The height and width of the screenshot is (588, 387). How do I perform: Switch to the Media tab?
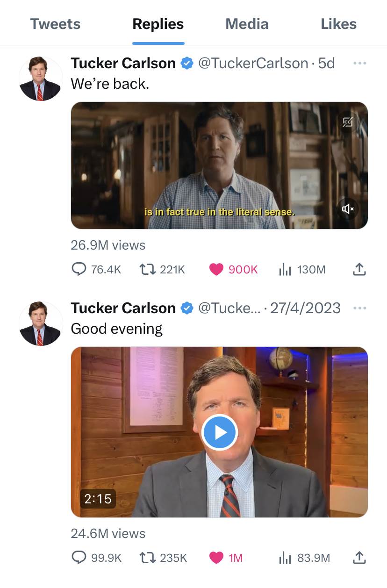247,24
